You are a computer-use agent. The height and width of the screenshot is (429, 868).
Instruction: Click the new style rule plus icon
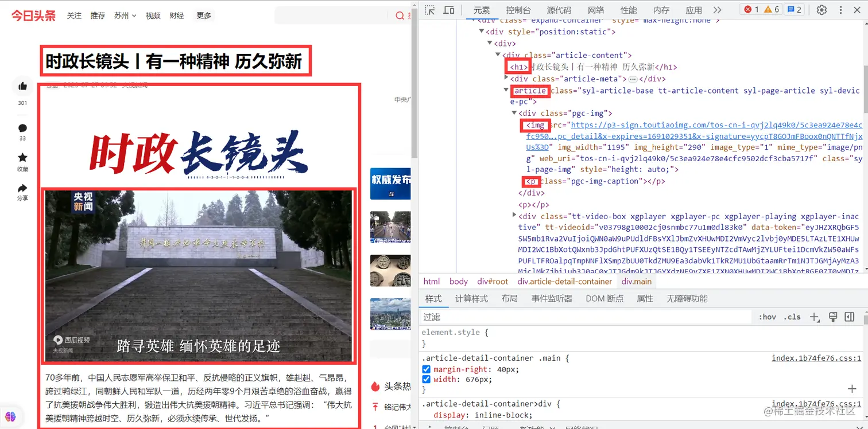(x=814, y=317)
